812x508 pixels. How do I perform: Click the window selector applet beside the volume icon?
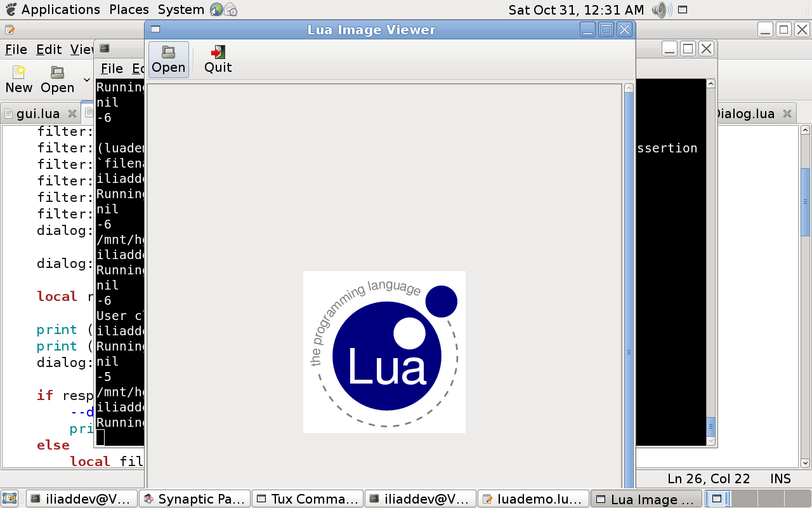point(683,10)
